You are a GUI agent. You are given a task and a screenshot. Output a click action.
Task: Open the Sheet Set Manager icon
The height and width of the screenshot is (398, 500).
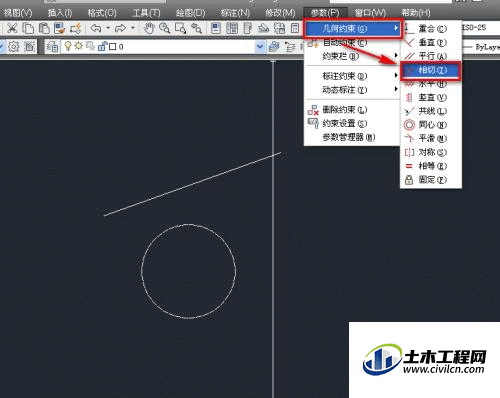(x=264, y=28)
